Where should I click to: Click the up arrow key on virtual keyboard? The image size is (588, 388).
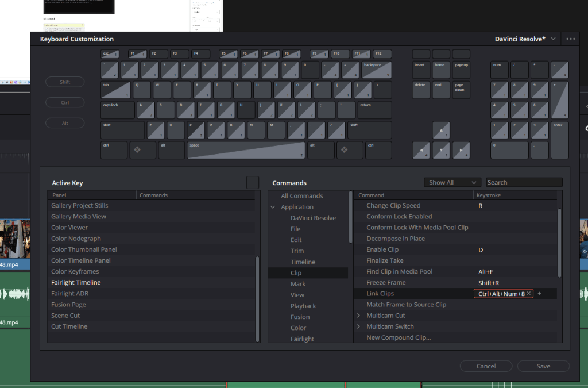[x=441, y=130]
